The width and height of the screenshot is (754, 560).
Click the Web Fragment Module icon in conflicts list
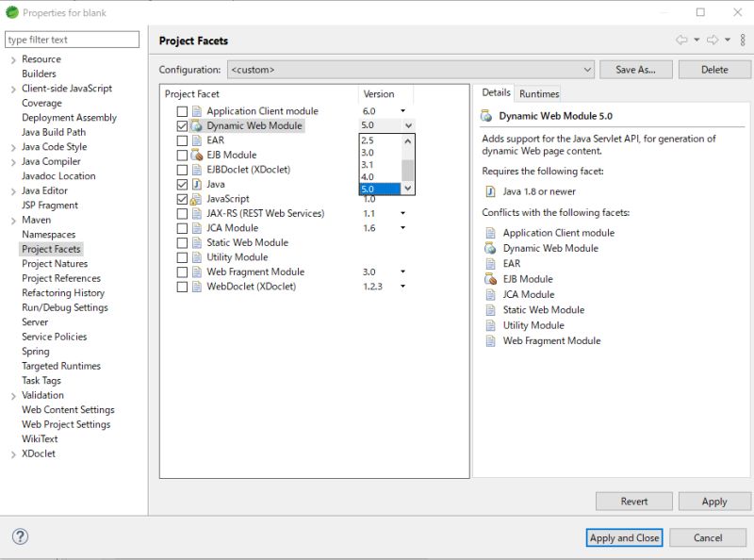point(490,340)
